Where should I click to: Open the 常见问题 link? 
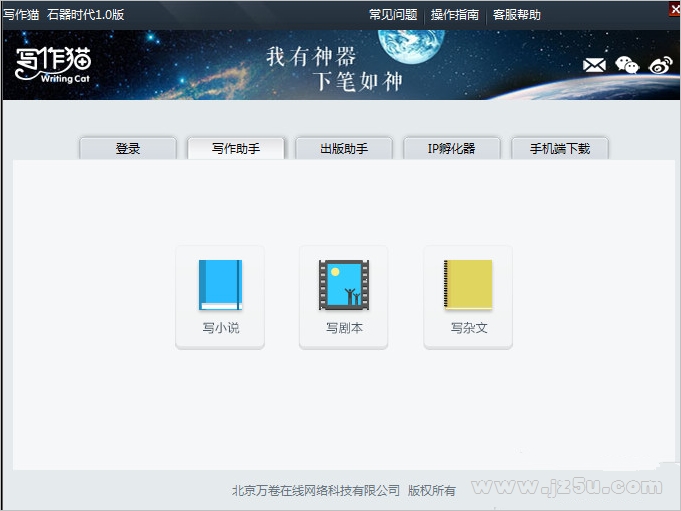pos(393,15)
